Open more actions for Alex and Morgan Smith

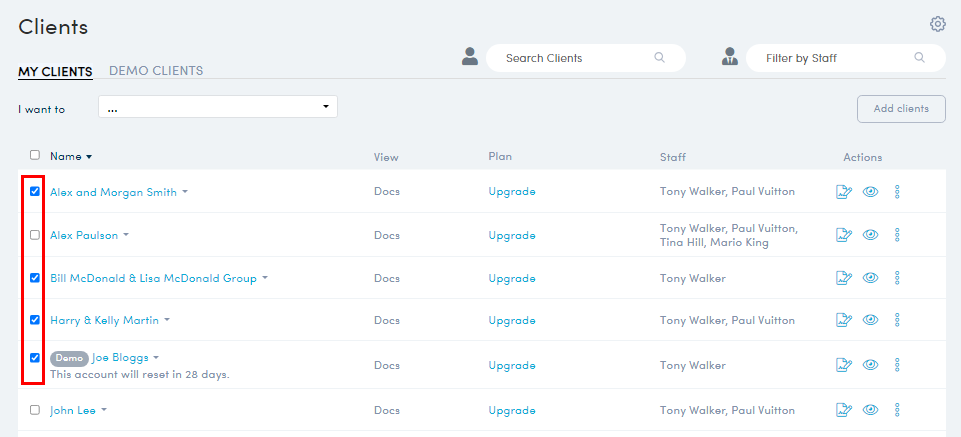coord(897,192)
